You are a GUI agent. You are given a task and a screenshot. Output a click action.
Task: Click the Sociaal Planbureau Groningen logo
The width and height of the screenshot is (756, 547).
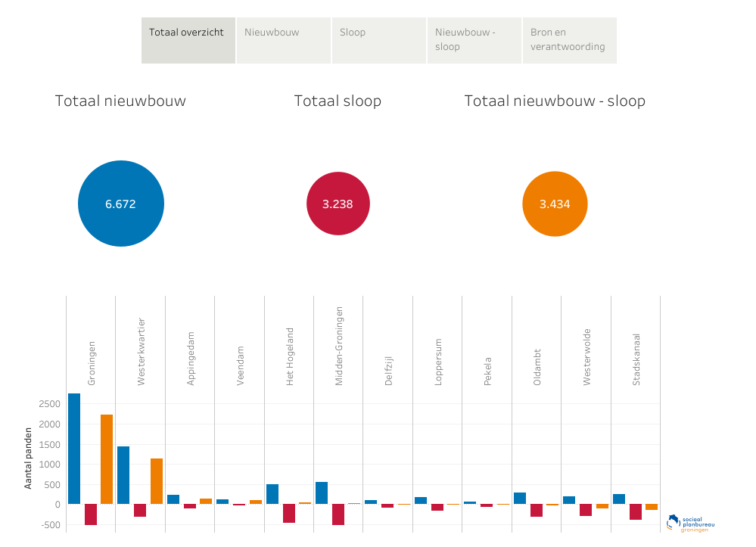(x=690, y=523)
